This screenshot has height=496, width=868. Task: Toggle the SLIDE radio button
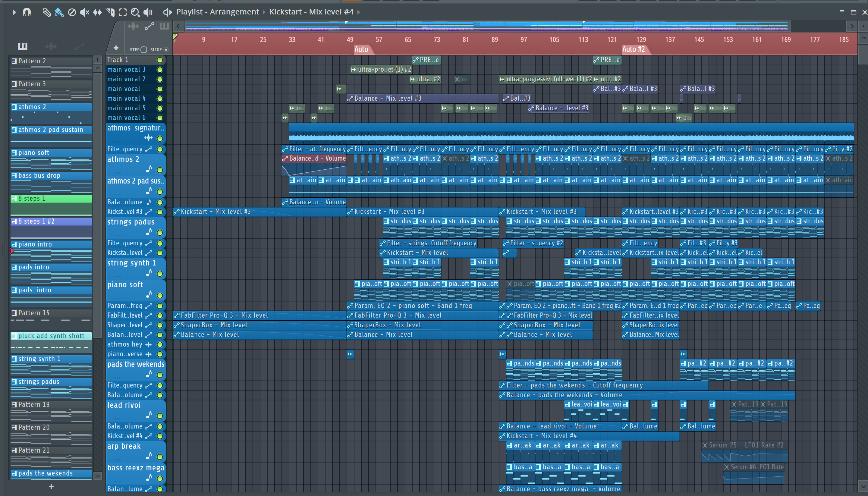(x=166, y=50)
